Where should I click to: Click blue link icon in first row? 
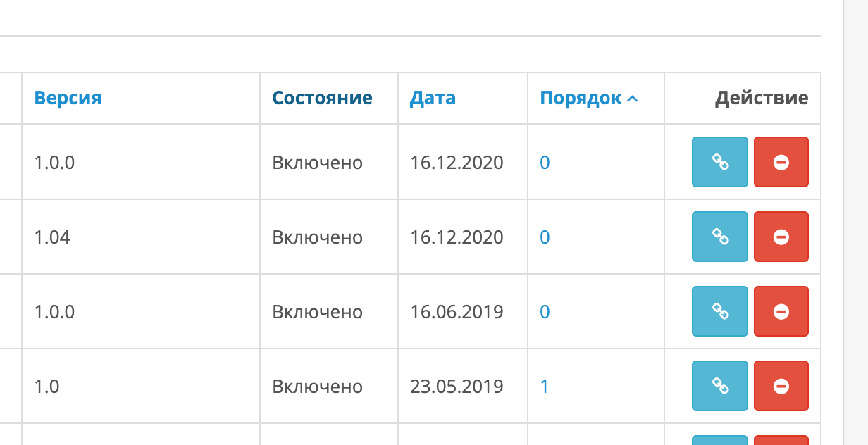[x=720, y=162]
